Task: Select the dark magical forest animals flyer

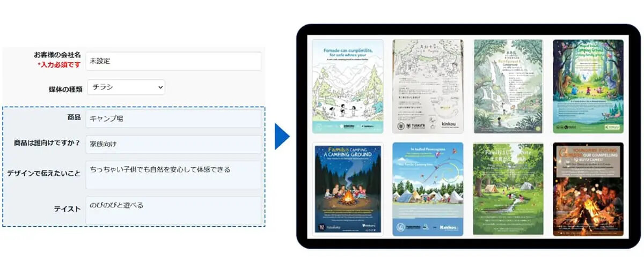Action: click(x=588, y=86)
